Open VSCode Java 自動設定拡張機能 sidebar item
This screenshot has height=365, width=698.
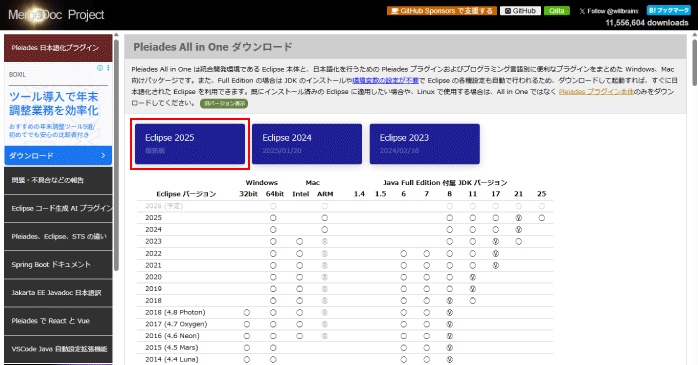point(58,349)
